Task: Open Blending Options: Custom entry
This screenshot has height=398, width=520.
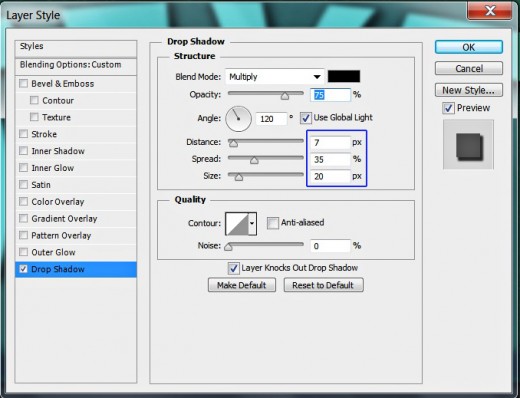Action: click(x=76, y=66)
